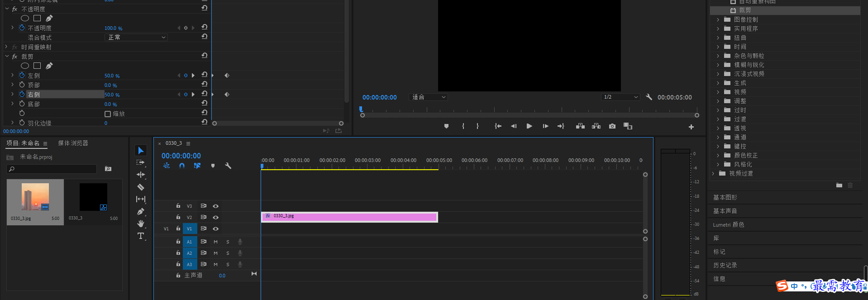Switch to 媒体浏览器 tab

73,143
